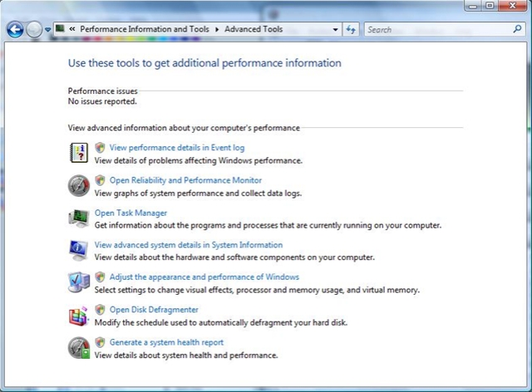Click the system health report gauge icon
The image size is (532, 392).
click(x=79, y=348)
